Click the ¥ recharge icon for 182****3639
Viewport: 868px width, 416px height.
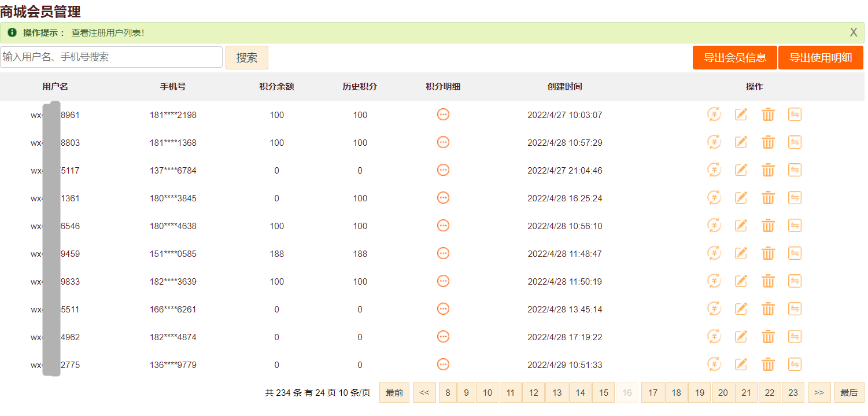coord(714,281)
